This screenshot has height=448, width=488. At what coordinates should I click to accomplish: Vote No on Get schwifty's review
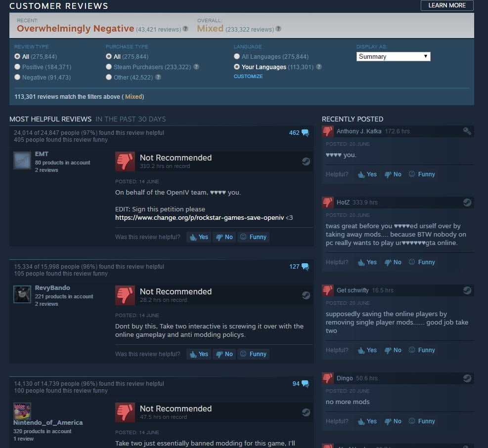[393, 350]
